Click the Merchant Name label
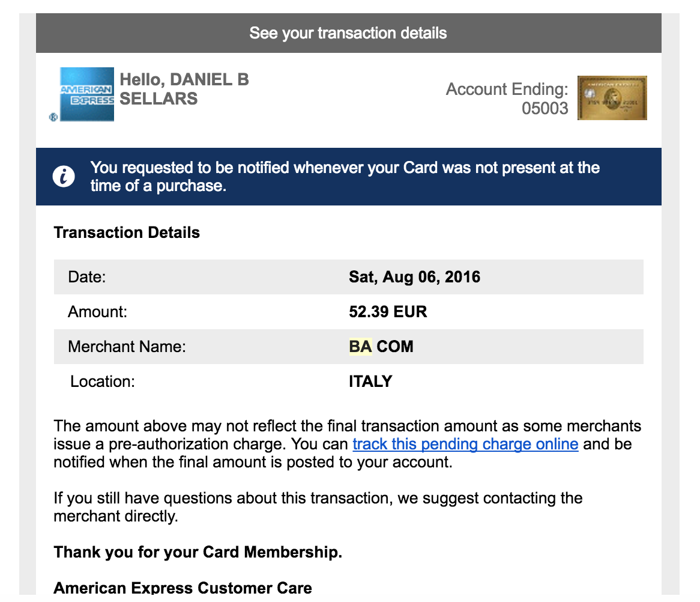Screen dimensions: 700x602 (x=127, y=347)
